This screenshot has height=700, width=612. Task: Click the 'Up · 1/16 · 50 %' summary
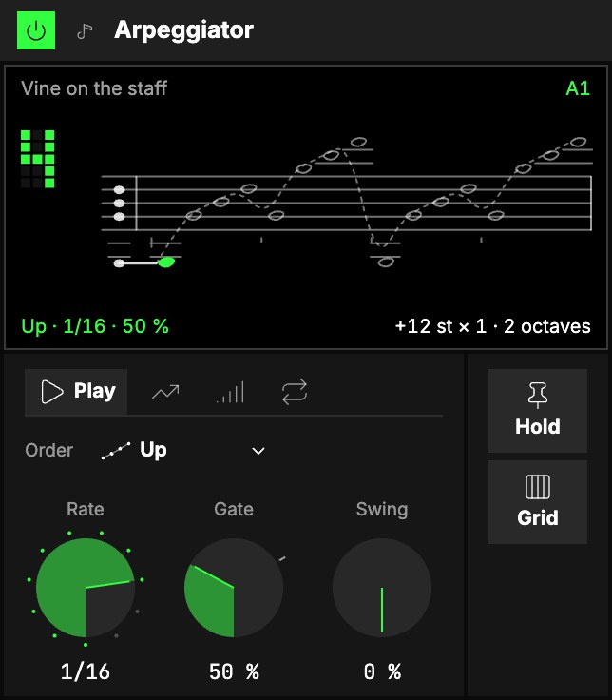[95, 326]
